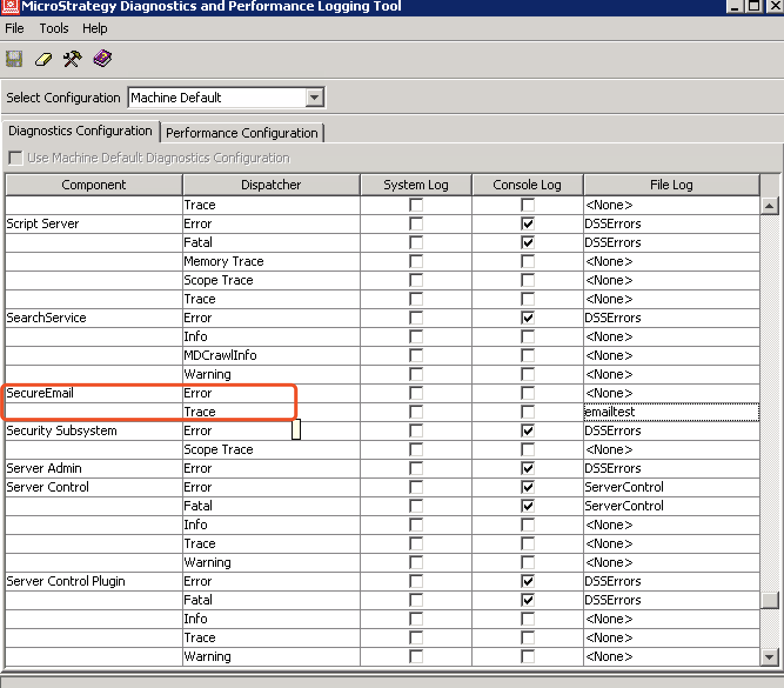Select the SecureEmail component cell
This screenshot has height=688, width=784.
pos(94,393)
